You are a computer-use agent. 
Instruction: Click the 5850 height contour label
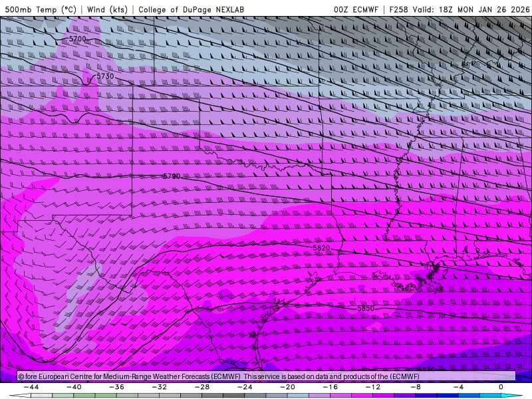click(366, 309)
